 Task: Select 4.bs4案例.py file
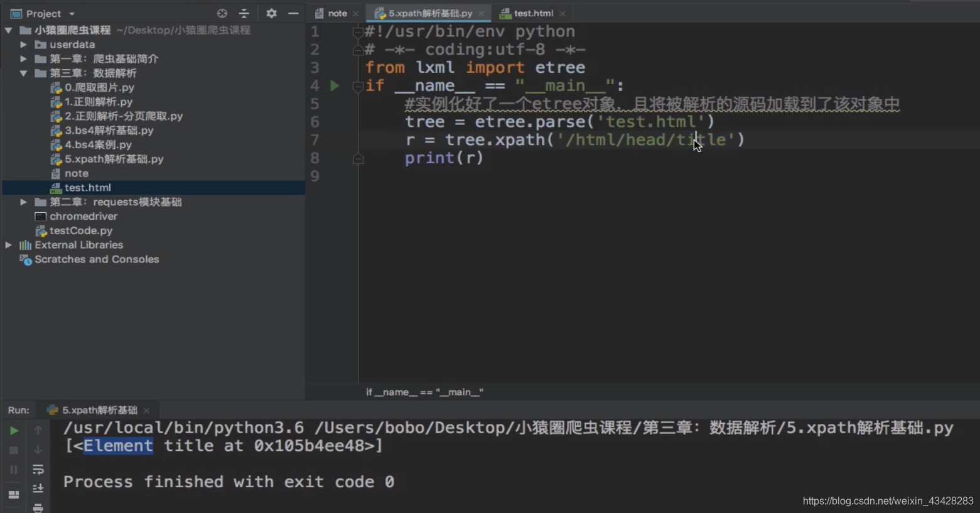pos(98,145)
